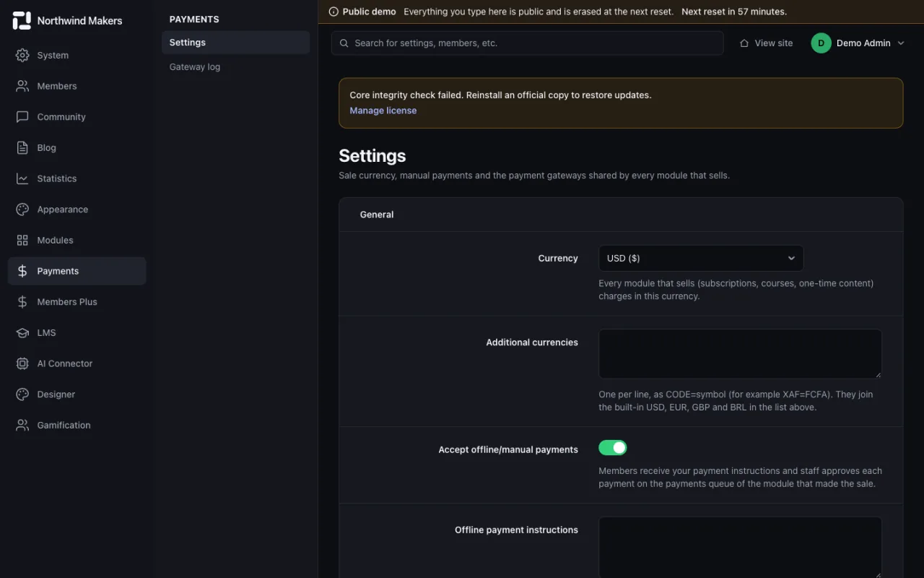
Task: Click the search magnifier icon
Action: 344,43
